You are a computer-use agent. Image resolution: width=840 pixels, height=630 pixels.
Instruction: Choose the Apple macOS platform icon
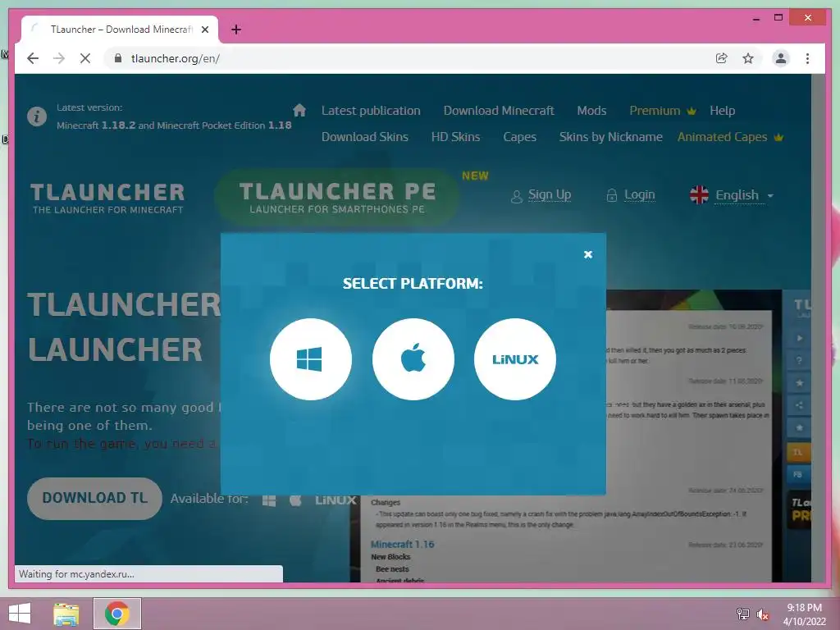[413, 359]
